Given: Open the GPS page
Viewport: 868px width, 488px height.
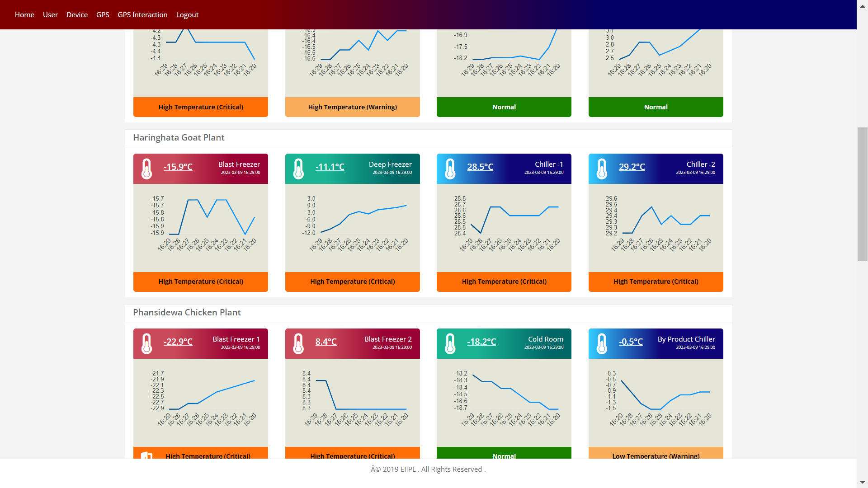Looking at the screenshot, I should point(103,14).
